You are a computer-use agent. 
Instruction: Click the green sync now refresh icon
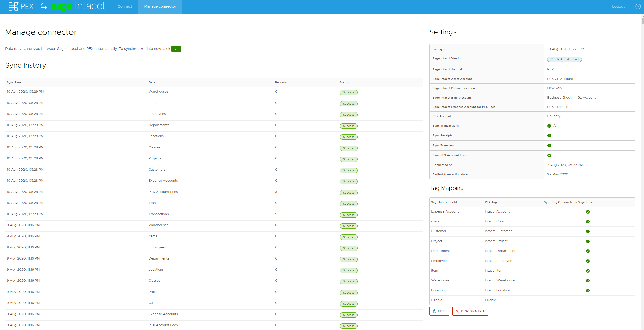click(176, 49)
